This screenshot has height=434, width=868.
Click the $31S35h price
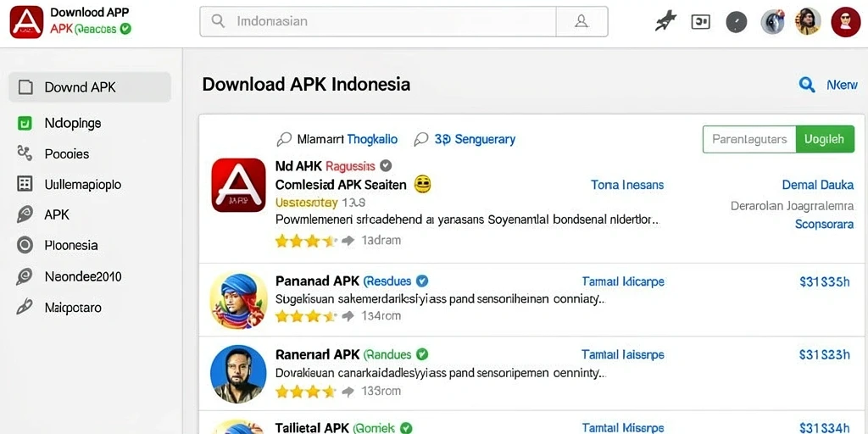click(824, 282)
